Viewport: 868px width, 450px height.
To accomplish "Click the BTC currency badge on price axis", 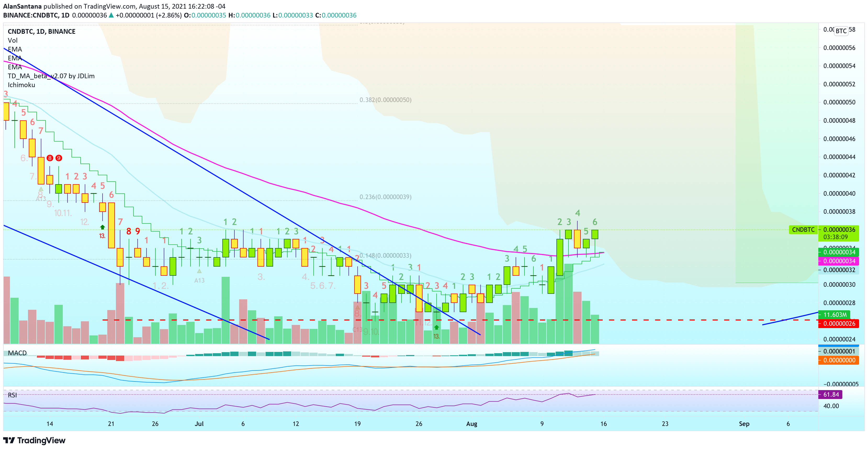I will coord(841,31).
